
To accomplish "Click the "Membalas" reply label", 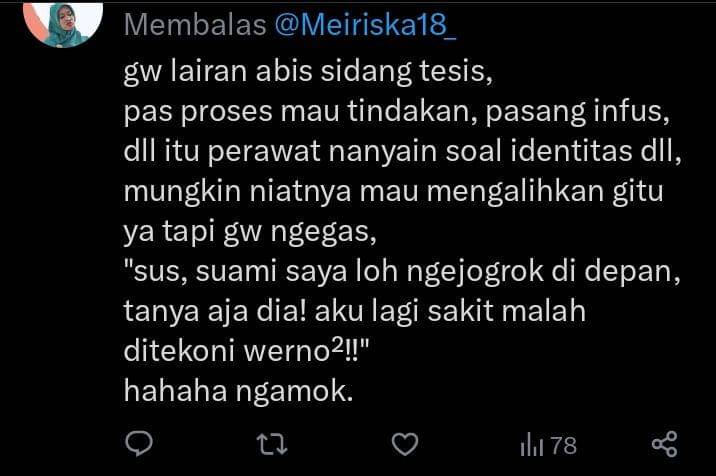I will coord(195,25).
